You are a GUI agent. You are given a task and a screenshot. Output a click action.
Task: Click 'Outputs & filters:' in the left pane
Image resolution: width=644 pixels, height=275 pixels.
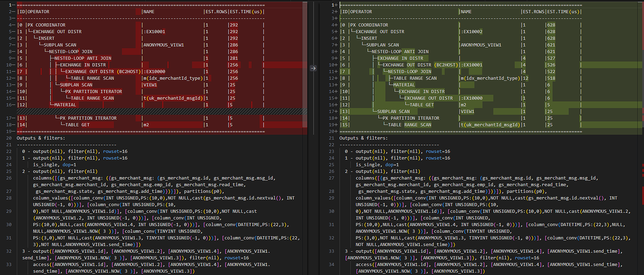click(41, 138)
